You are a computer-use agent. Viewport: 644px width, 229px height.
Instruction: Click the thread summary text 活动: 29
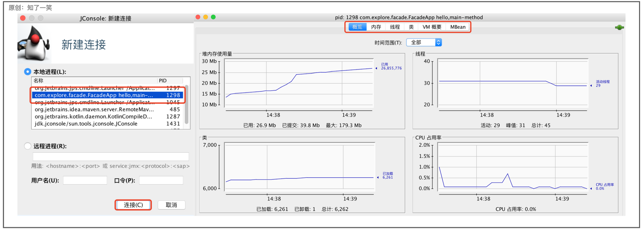pos(490,125)
